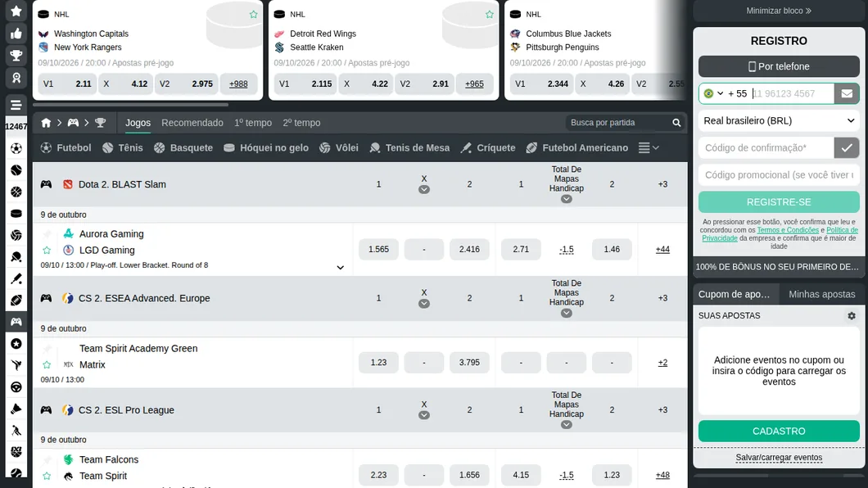Image resolution: width=868 pixels, height=488 pixels.
Task: Focus the Código promocional input field
Action: pos(779,175)
